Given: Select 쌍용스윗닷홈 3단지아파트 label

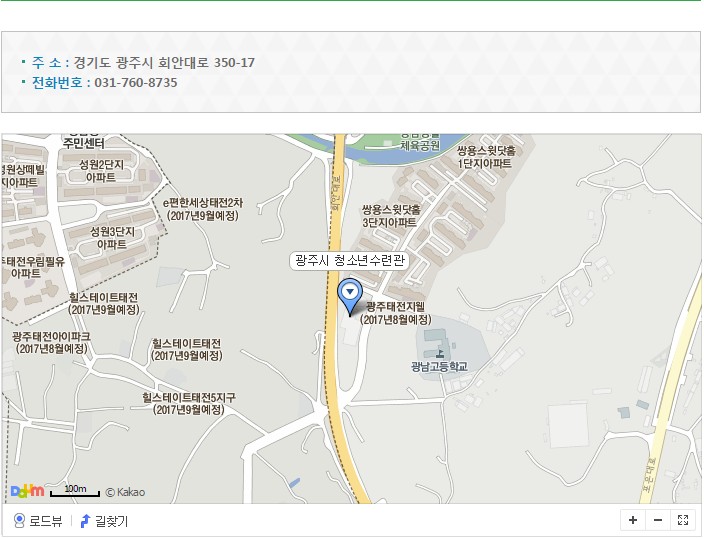Looking at the screenshot, I should click(x=391, y=216).
